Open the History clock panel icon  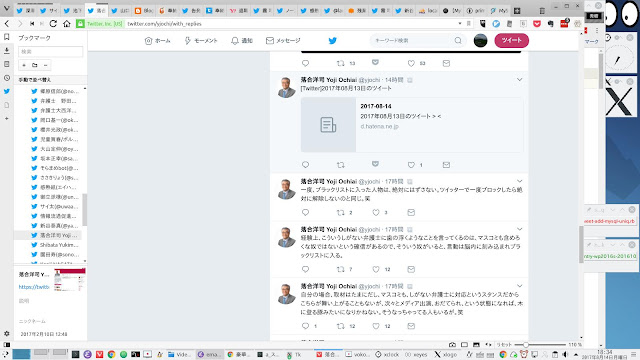click(x=7, y=78)
